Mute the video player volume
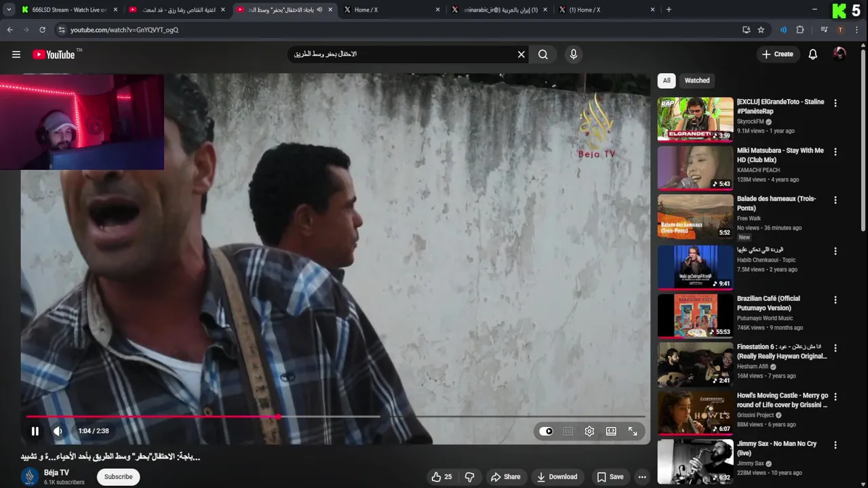The width and height of the screenshot is (868, 488). (x=58, y=431)
